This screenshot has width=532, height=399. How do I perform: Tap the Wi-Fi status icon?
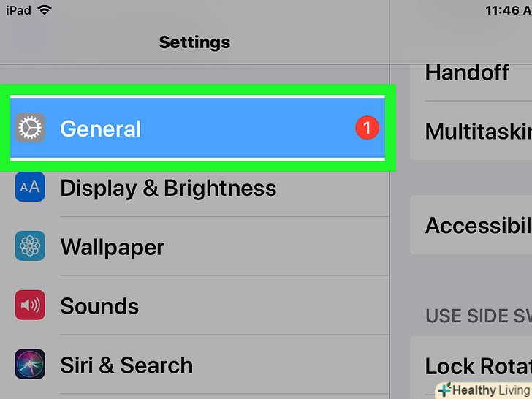coord(45,11)
